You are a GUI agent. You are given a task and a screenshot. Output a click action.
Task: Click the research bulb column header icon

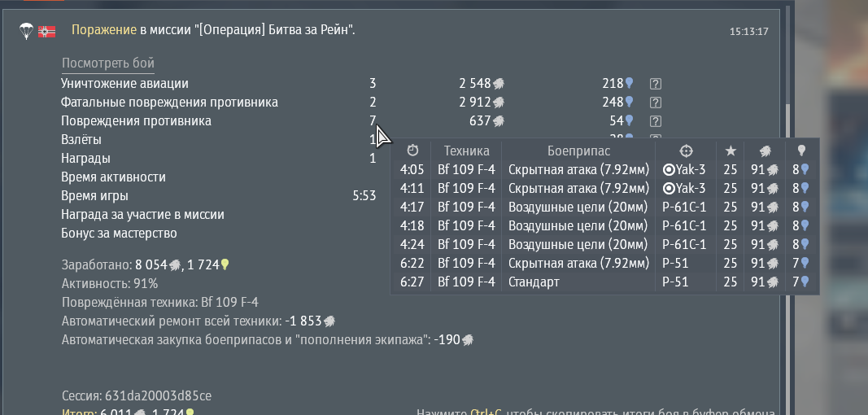[x=801, y=151]
